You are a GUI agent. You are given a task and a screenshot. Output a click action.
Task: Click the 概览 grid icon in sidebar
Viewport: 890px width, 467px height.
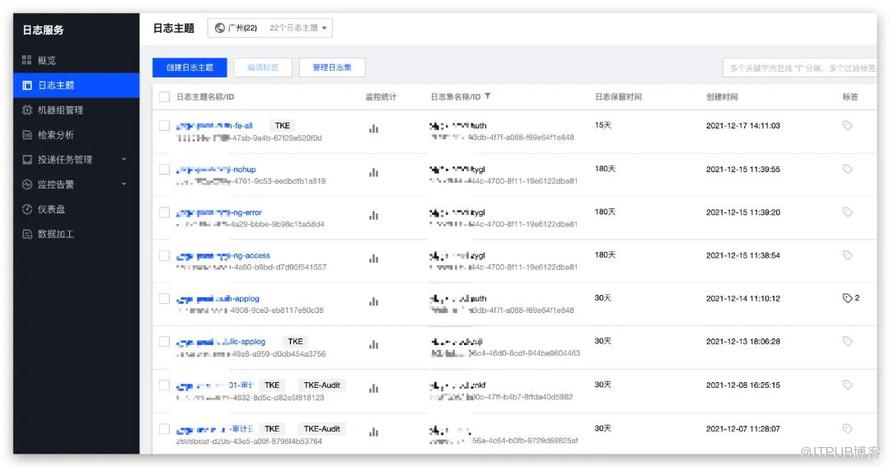click(x=27, y=60)
